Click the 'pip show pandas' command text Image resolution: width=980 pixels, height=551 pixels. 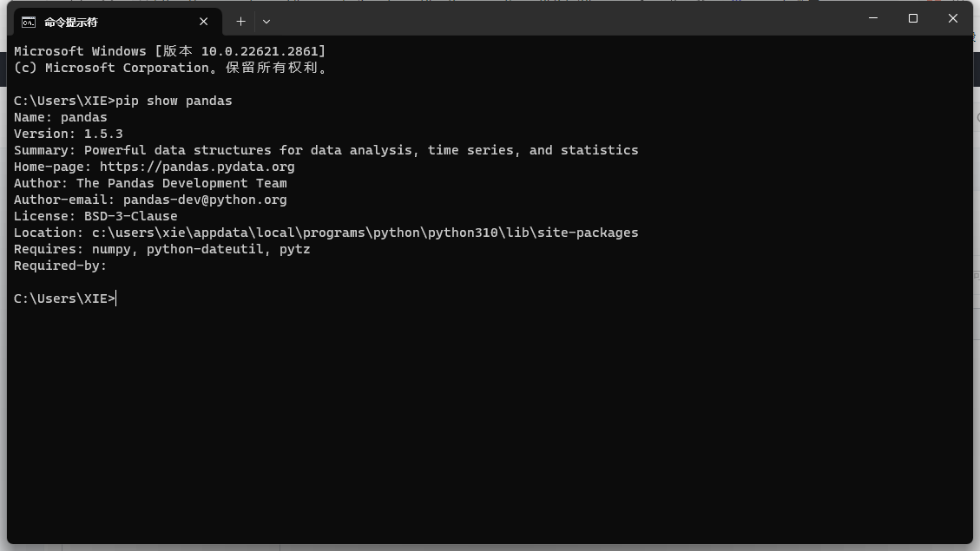point(174,101)
